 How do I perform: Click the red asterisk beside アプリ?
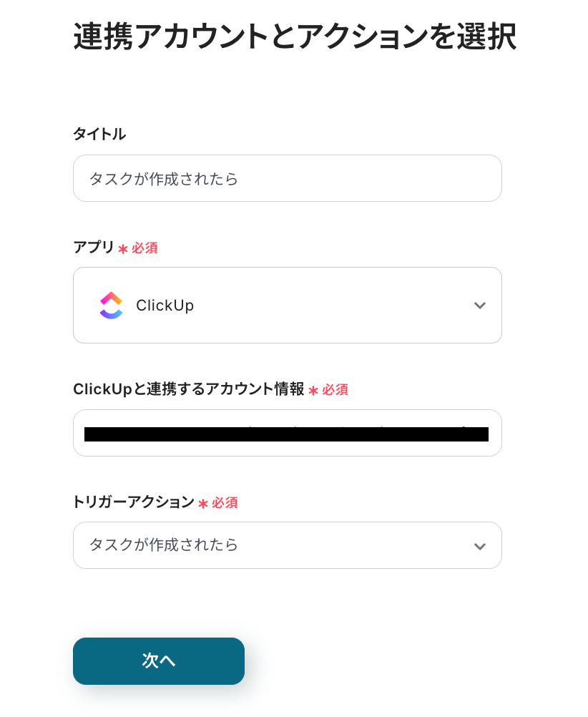(x=123, y=249)
